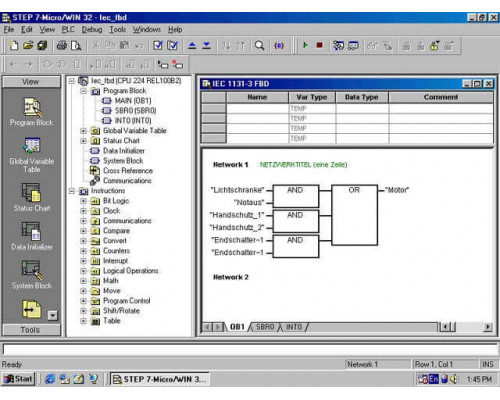The height and width of the screenshot is (400, 500).
Task: Click the program status glasses toolbar icon
Action: coord(338,45)
